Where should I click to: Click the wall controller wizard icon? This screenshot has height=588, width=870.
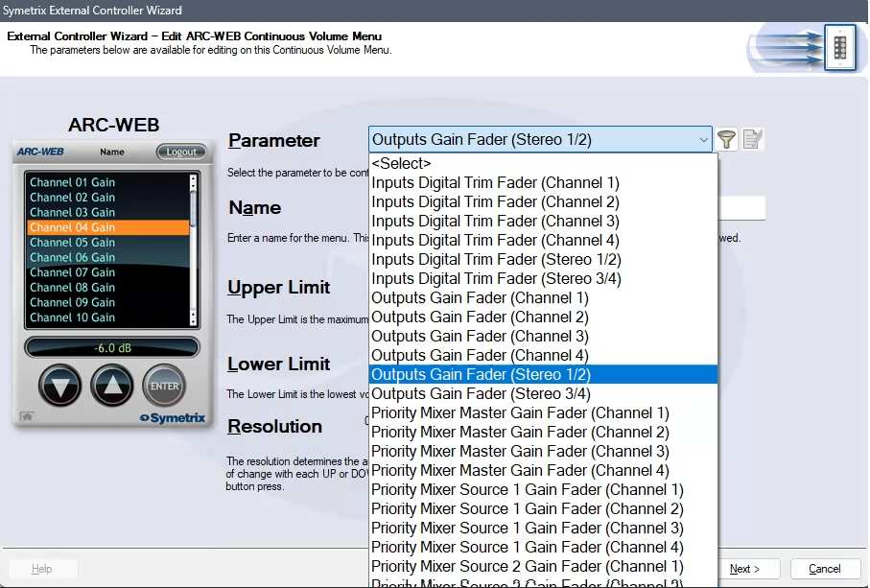click(x=839, y=47)
